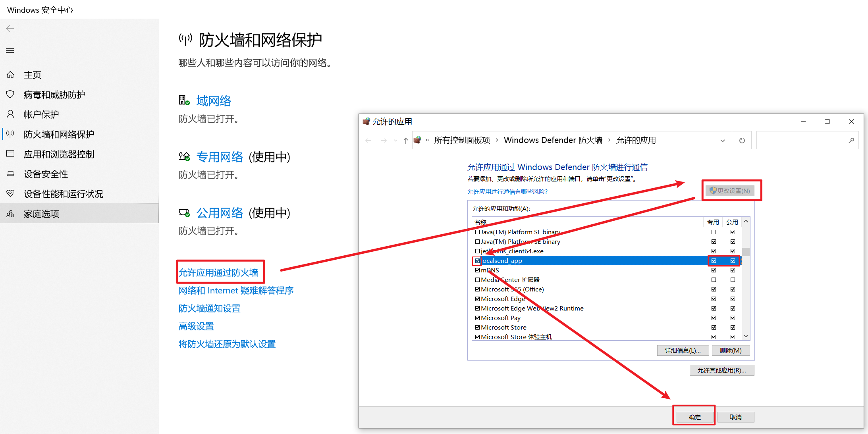Click the Home icon in the sidebar
The width and height of the screenshot is (868, 434).
click(10, 75)
